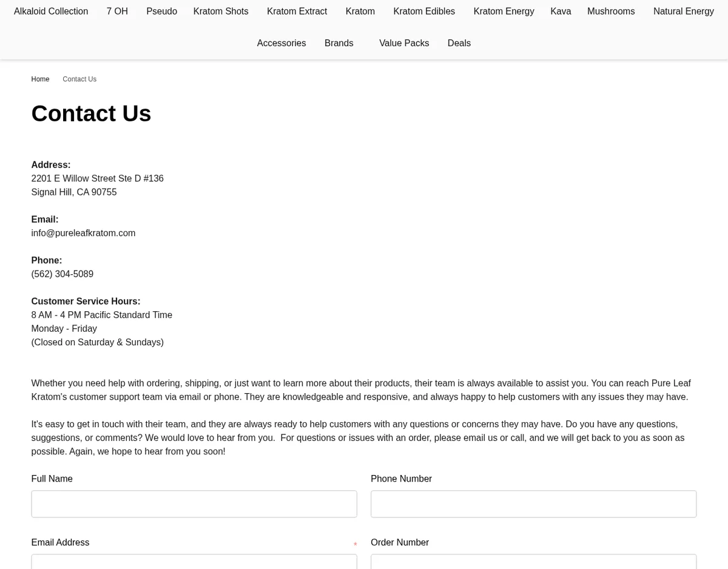Click the Order Number input field
The height and width of the screenshot is (569, 728).
533,561
